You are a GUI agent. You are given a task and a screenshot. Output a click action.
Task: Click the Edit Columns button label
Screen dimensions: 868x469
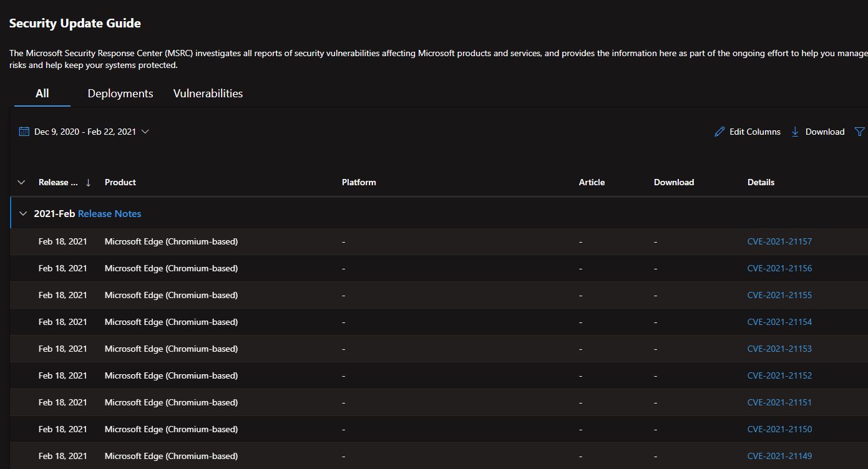point(755,132)
